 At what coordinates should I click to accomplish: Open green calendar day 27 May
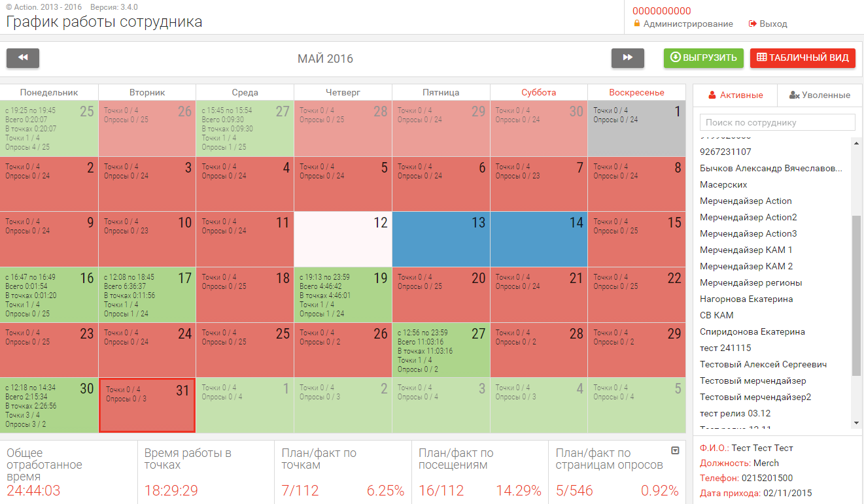click(x=441, y=350)
